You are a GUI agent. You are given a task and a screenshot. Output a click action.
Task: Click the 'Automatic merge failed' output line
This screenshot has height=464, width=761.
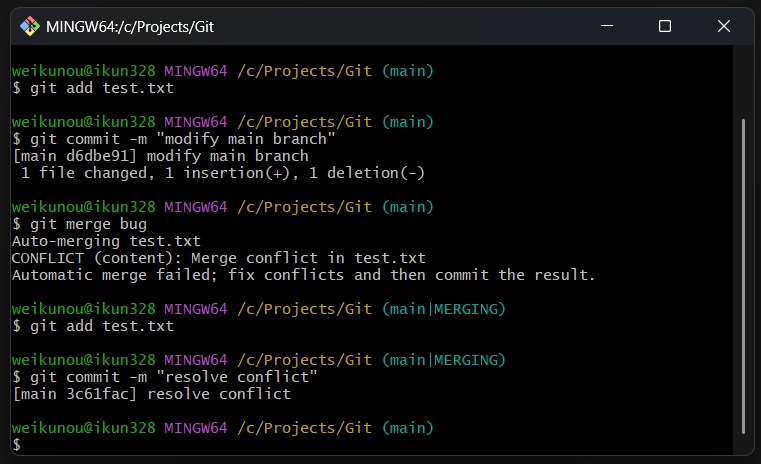(x=303, y=275)
